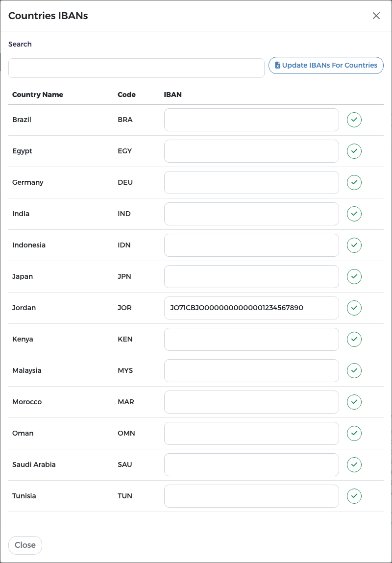392x563 pixels.
Task: Click the code DEU in Germany row
Action: click(125, 182)
